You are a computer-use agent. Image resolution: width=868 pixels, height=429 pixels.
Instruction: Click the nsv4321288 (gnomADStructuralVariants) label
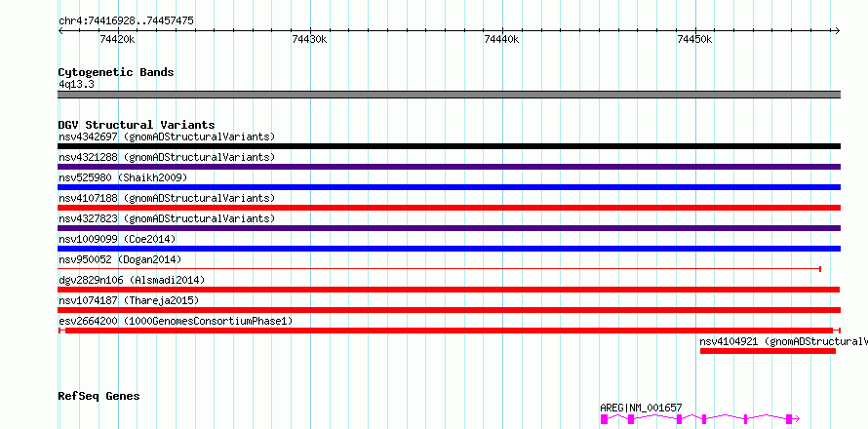pyautogui.click(x=167, y=157)
